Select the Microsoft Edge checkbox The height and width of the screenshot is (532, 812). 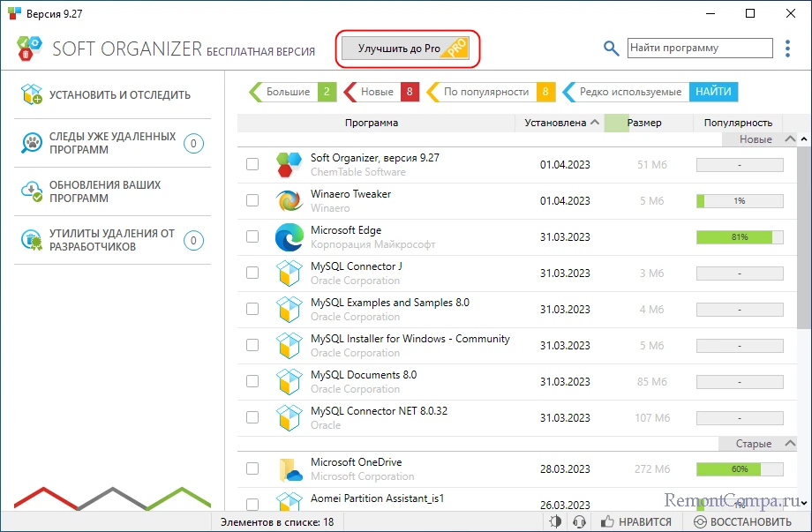[252, 236]
